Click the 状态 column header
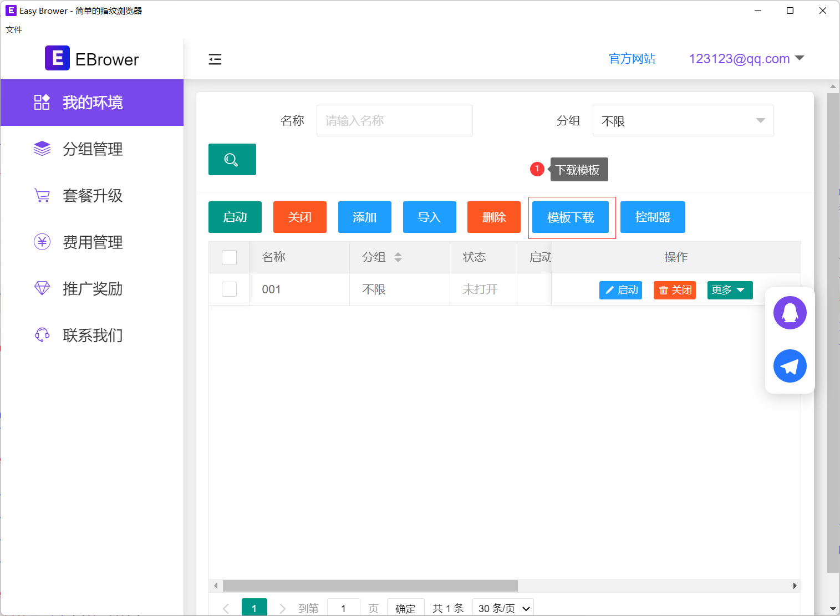This screenshot has width=840, height=616. (x=483, y=257)
